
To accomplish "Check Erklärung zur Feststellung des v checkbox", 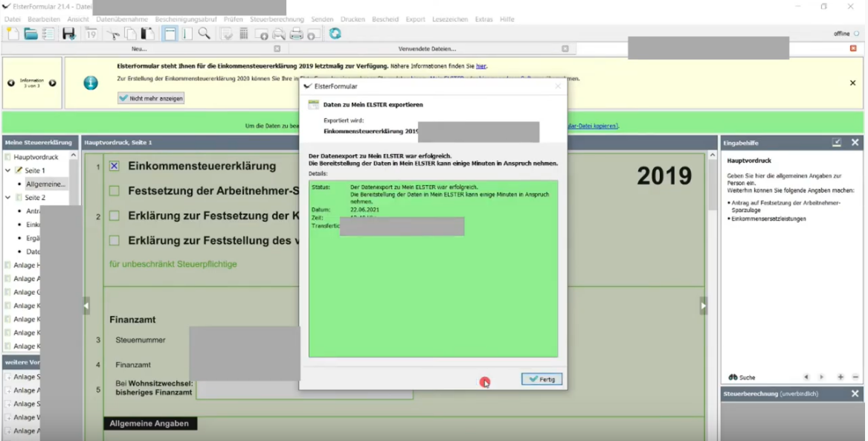I will 114,241.
